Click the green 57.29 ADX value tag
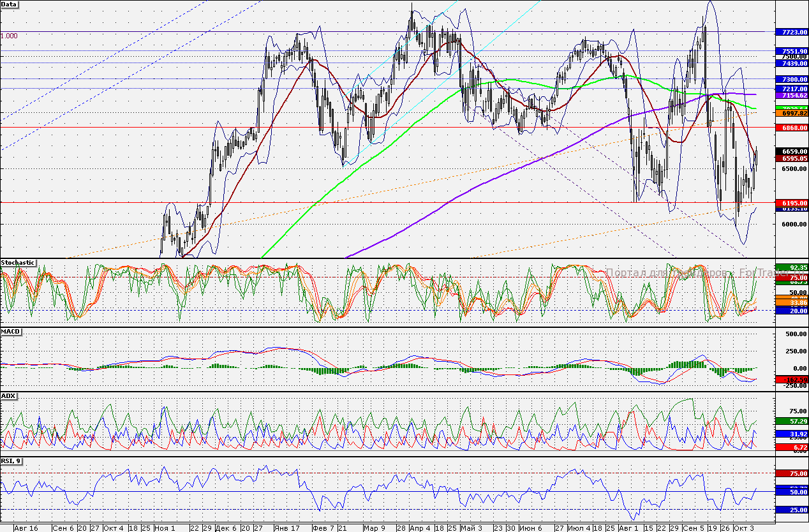 pos(790,422)
